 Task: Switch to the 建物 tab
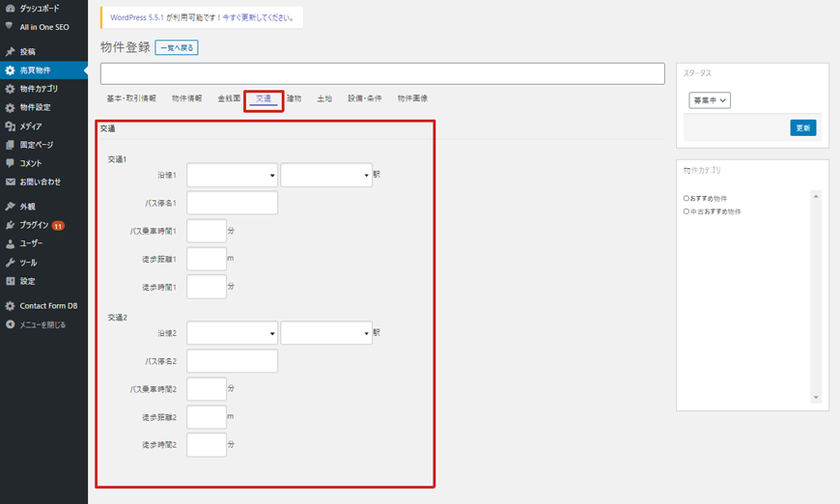point(294,98)
